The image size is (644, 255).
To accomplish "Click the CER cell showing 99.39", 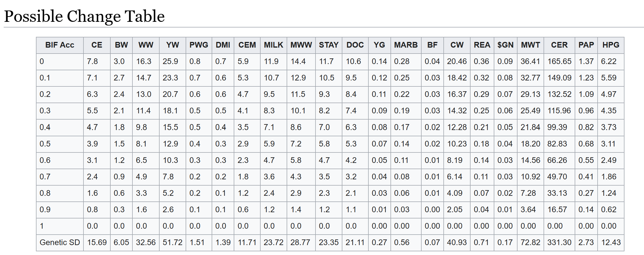I will tap(557, 127).
